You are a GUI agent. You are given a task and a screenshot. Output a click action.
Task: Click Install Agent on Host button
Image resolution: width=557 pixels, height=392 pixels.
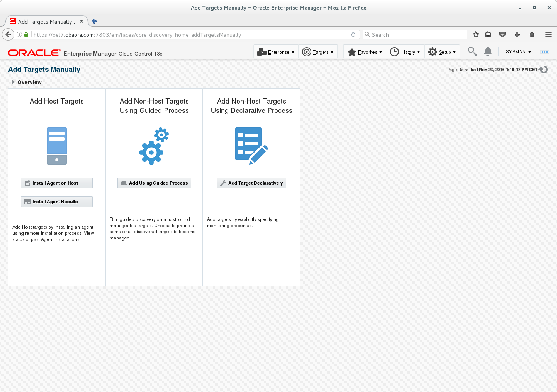coord(57,183)
